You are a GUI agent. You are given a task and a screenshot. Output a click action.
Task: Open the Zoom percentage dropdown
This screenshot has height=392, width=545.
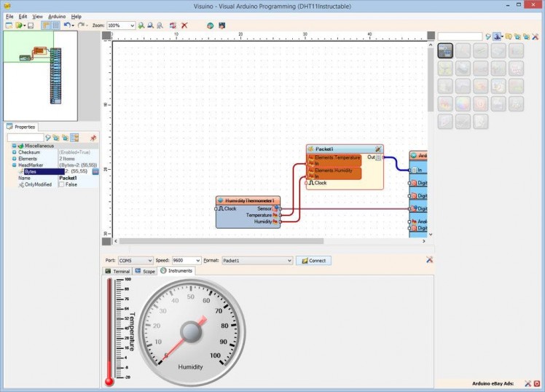pos(131,26)
